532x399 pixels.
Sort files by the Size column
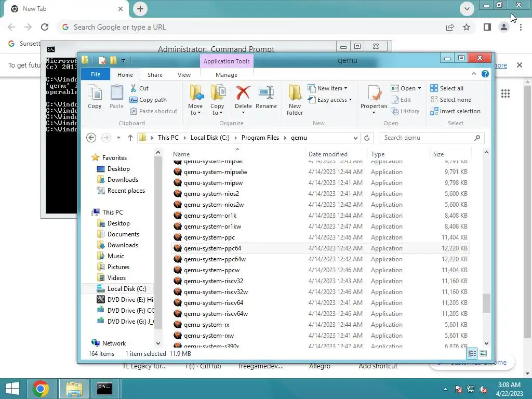tap(450, 154)
